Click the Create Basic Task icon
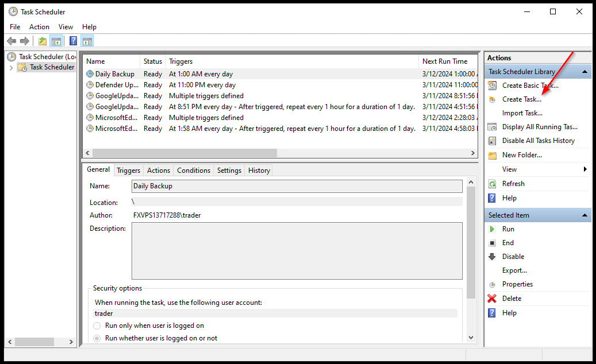 [493, 86]
